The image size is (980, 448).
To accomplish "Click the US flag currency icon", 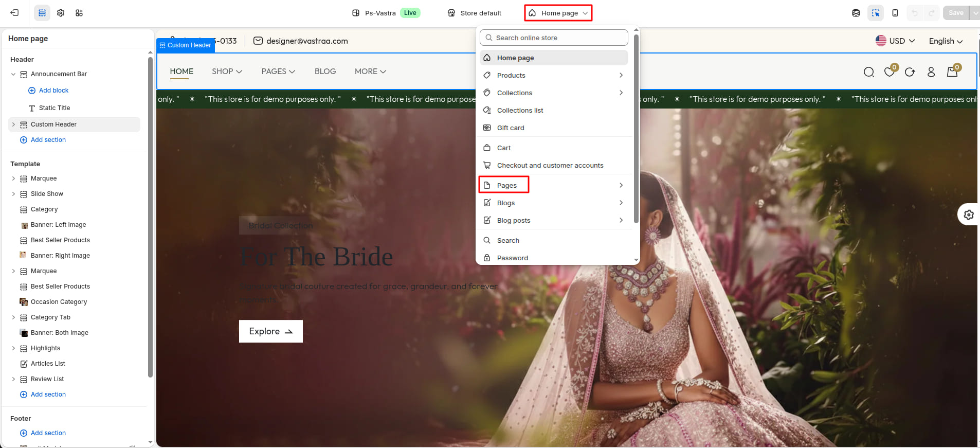I will pos(881,41).
